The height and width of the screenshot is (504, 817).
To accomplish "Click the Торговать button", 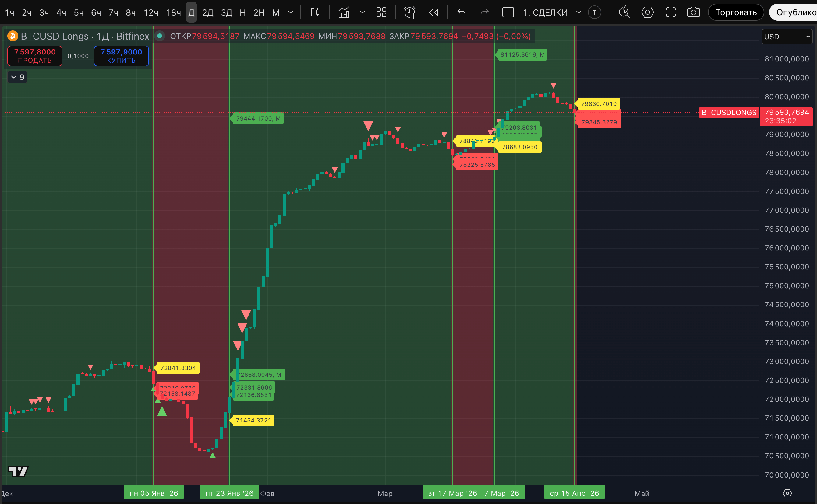I will click(736, 13).
